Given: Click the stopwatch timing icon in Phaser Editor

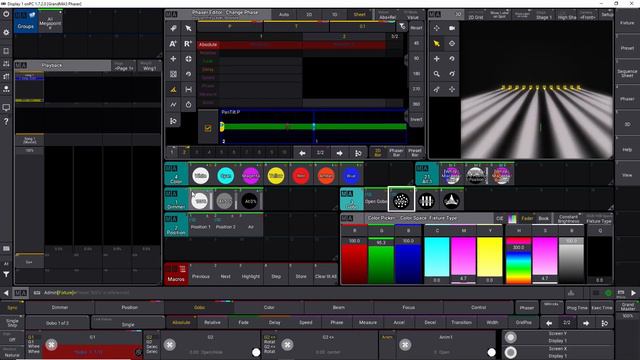Looking at the screenshot, I should coord(188,104).
